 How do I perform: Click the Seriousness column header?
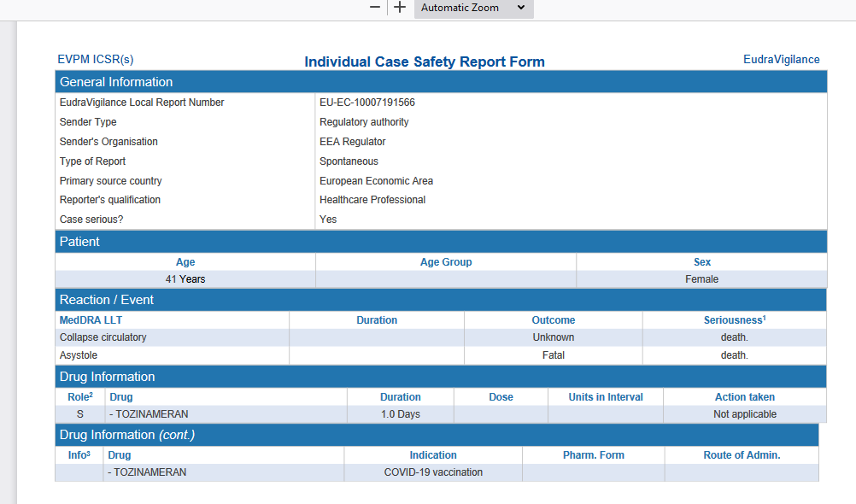[734, 320]
